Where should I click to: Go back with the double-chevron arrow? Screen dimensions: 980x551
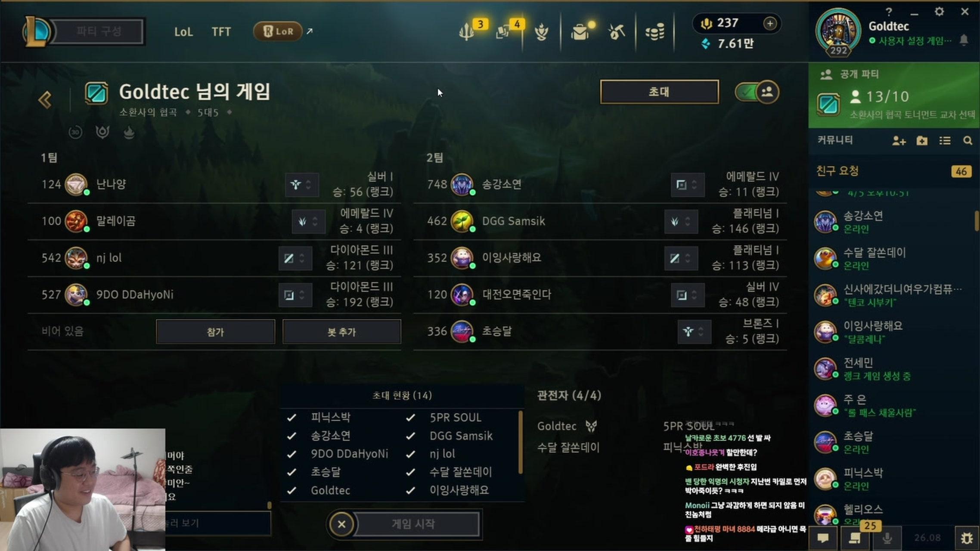(x=45, y=100)
